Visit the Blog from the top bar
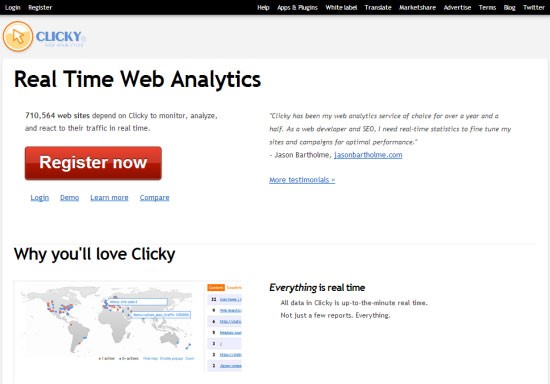Screen dimensions: 550x384 tap(509, 7)
